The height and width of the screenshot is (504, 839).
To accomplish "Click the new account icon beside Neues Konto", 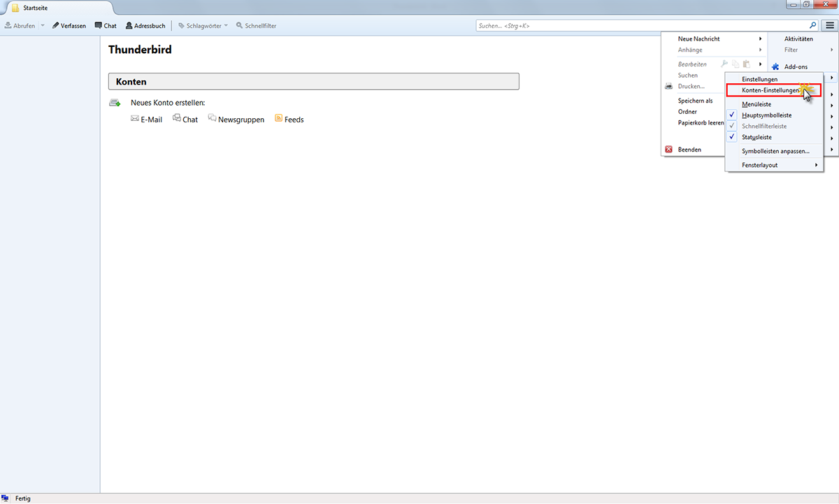I will click(115, 103).
